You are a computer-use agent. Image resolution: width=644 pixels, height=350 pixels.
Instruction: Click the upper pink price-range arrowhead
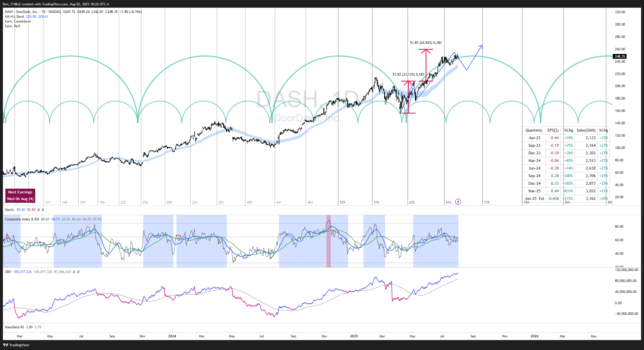coord(426,50)
